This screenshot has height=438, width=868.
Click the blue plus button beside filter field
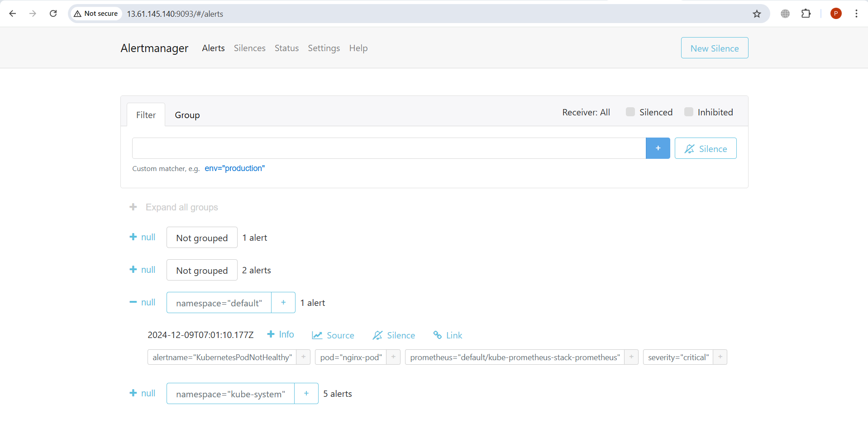tap(658, 148)
